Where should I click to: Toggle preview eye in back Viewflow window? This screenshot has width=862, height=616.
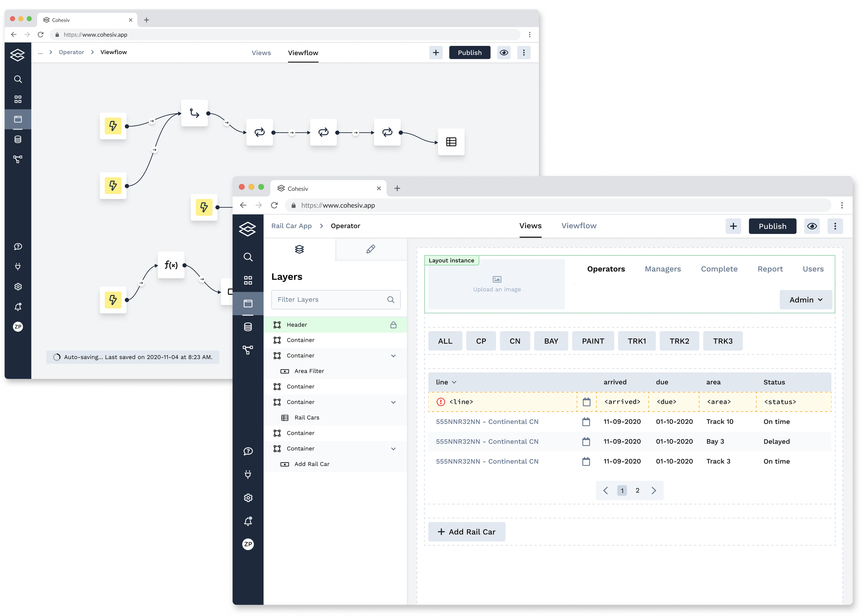click(x=503, y=53)
